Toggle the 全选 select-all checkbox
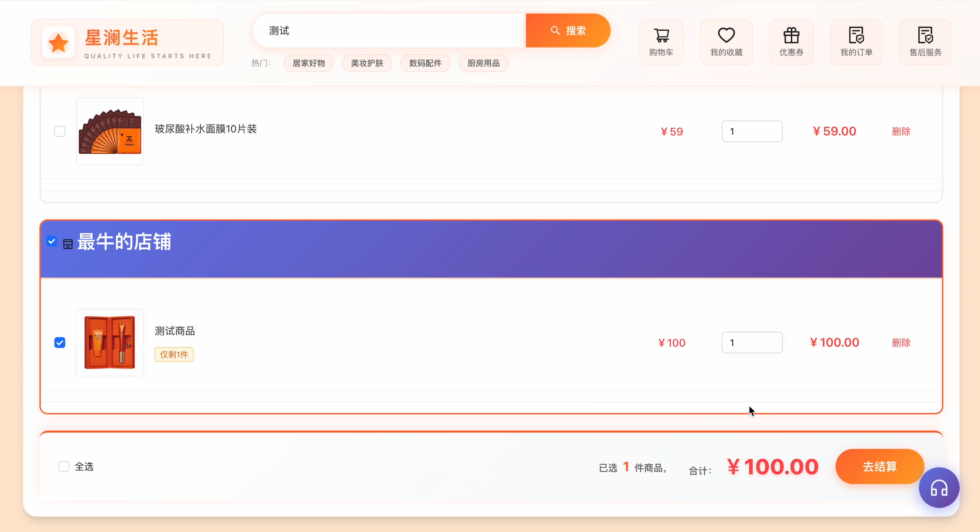The image size is (980, 532). [x=64, y=466]
